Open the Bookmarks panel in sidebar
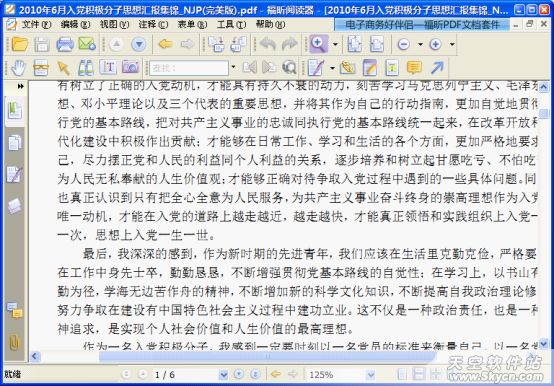The width and height of the screenshot is (554, 386). click(x=14, y=111)
